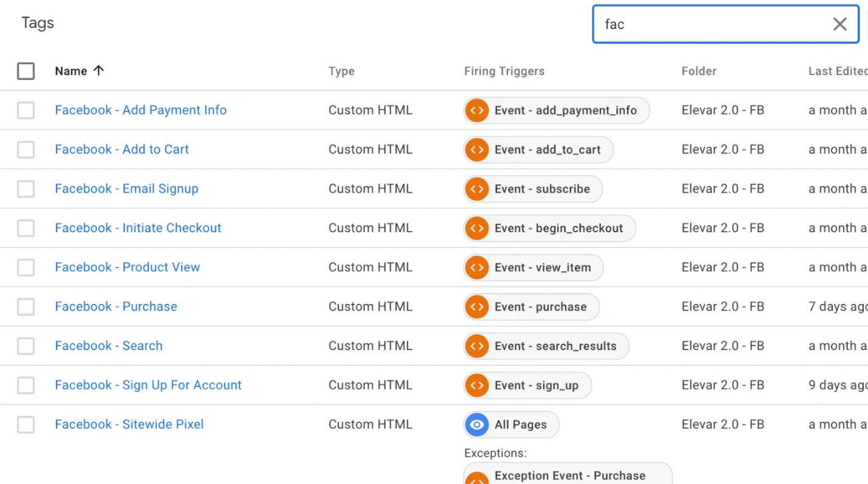Click the add_to_cart trigger code icon
Screen dimensions: 868x484
pyautogui.click(x=477, y=150)
